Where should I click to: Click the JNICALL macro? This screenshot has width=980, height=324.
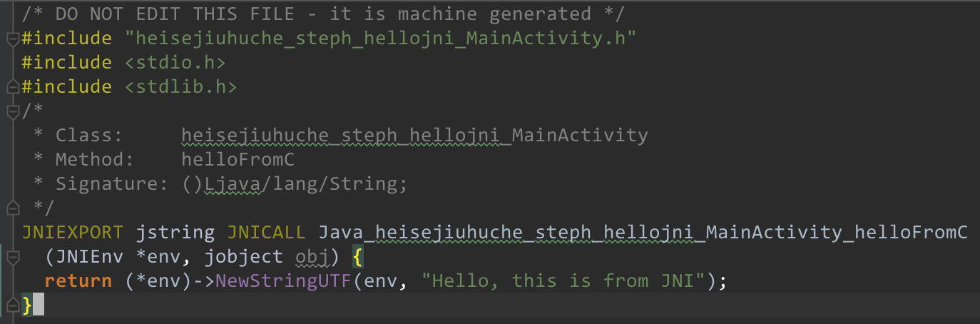(267, 232)
